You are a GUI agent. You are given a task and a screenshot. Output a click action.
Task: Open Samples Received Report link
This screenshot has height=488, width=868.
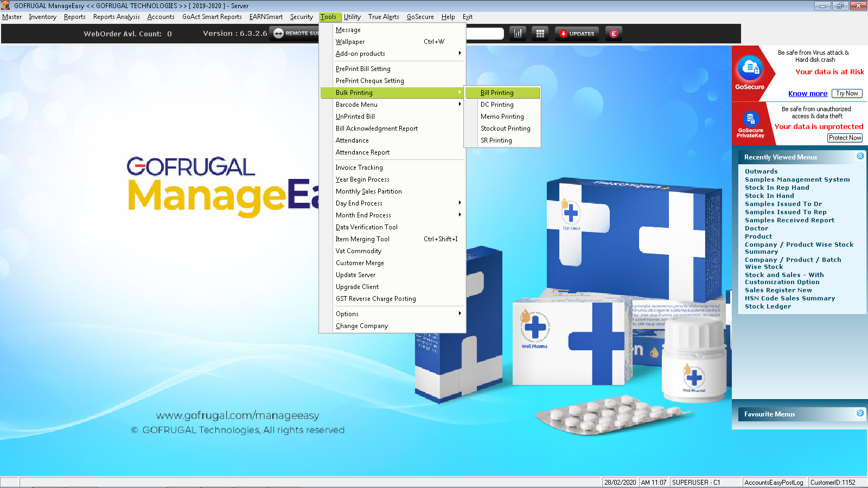point(789,220)
